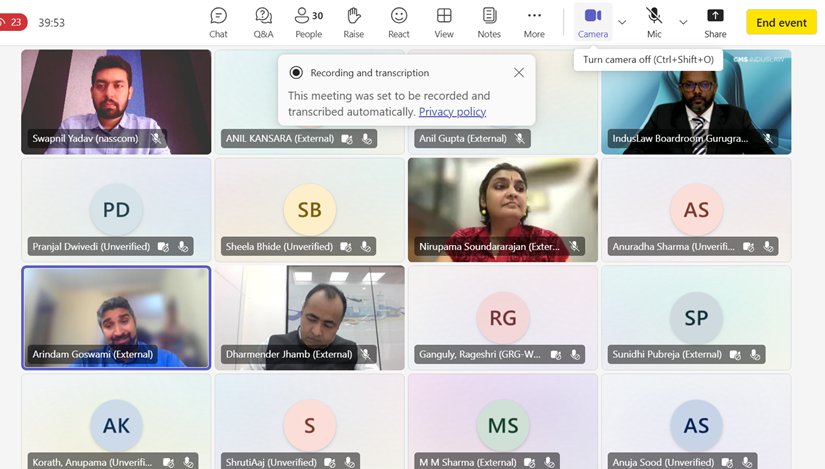
Task: Click camera-off icon on ANIL KANSARA label
Action: (x=347, y=139)
